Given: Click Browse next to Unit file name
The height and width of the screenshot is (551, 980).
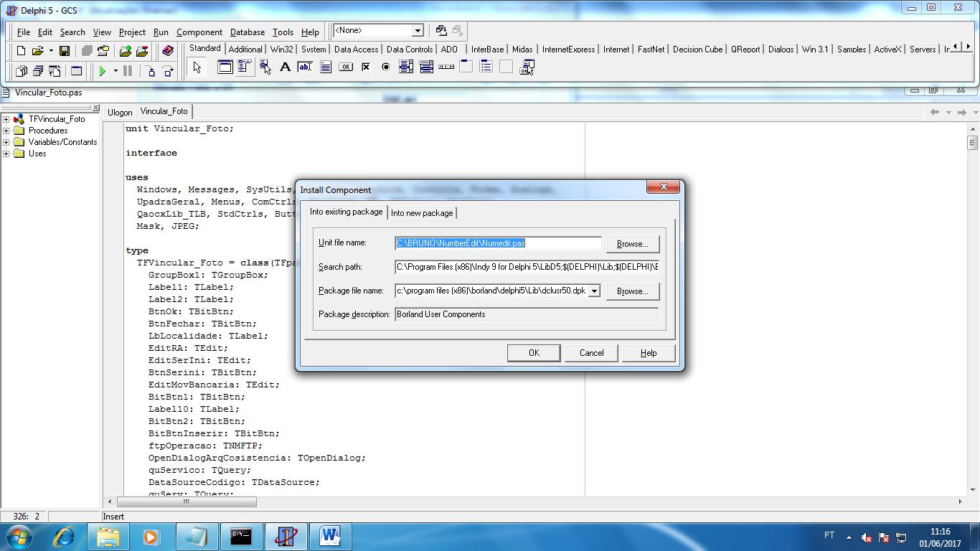Looking at the screenshot, I should pos(632,244).
